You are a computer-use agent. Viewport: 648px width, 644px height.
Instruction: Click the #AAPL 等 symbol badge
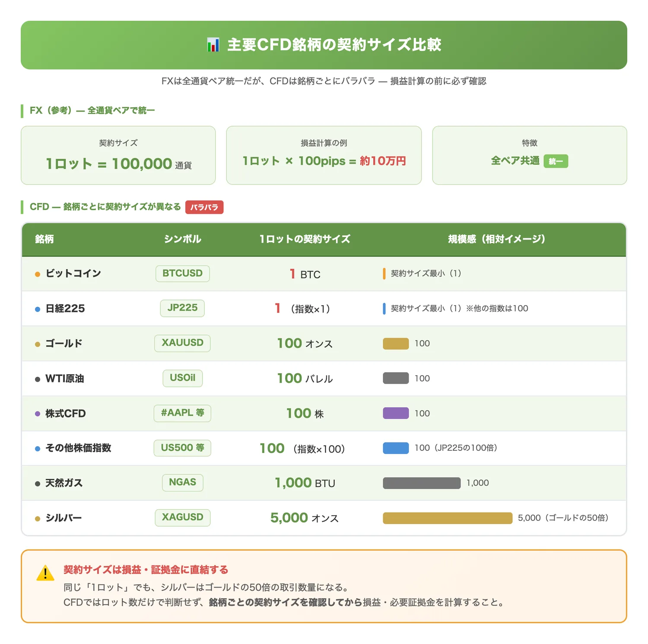pos(182,413)
